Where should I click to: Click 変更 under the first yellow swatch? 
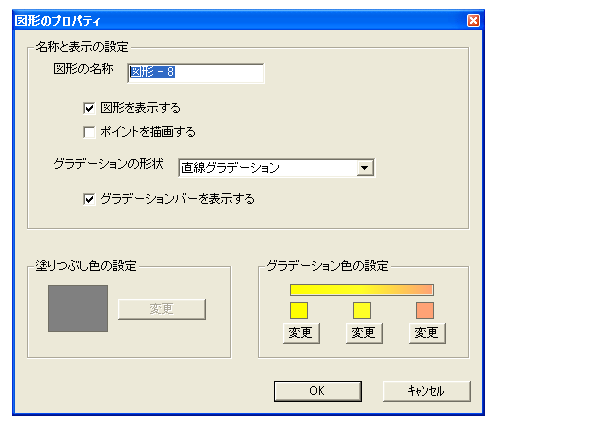pos(301,333)
